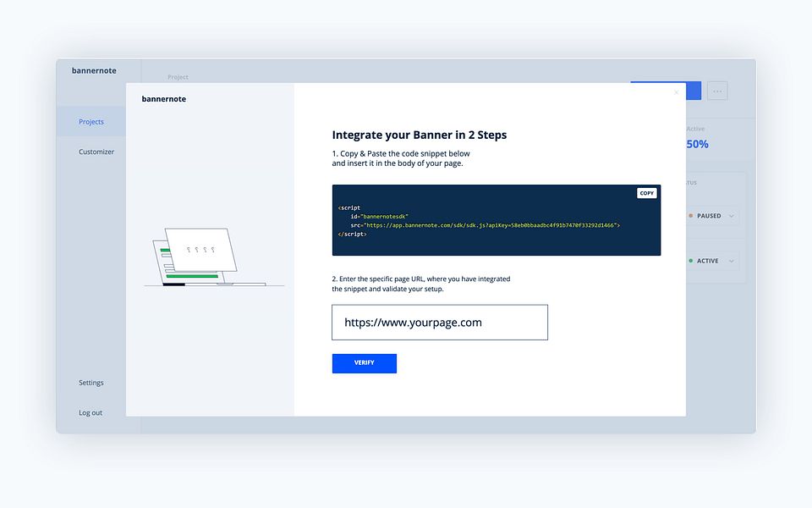Expand the PAUSED status dropdown

tap(712, 216)
